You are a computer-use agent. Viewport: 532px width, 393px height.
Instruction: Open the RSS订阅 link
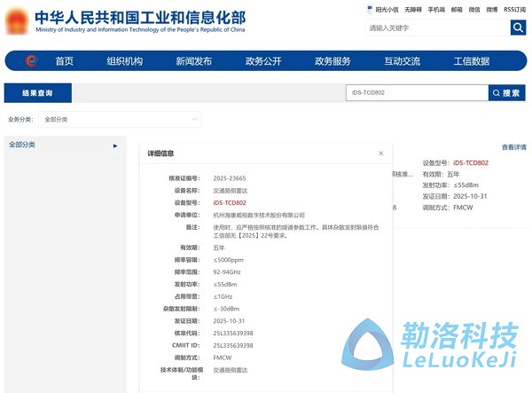point(515,9)
